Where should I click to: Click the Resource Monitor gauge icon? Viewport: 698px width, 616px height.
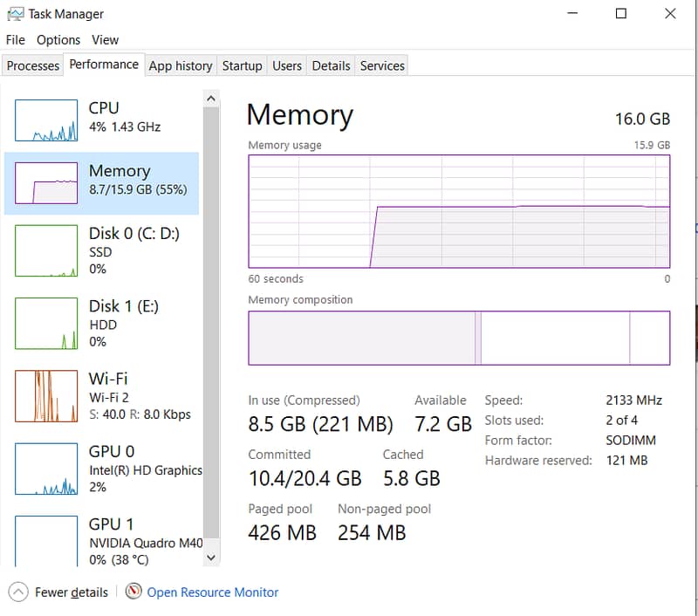[x=133, y=592]
